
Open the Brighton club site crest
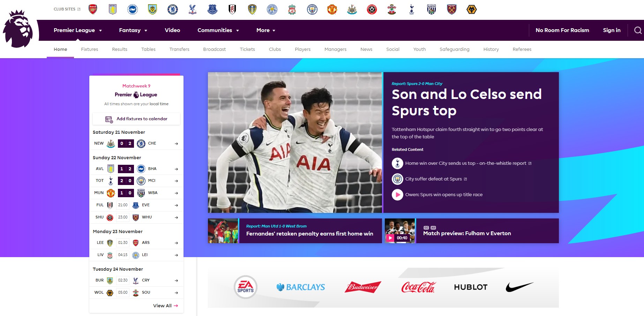[133, 9]
